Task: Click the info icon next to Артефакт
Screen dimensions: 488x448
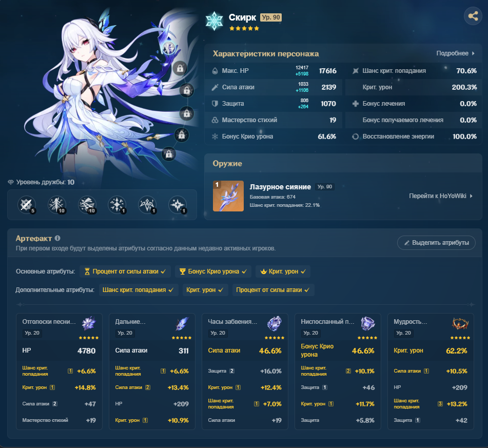Action: (57, 238)
